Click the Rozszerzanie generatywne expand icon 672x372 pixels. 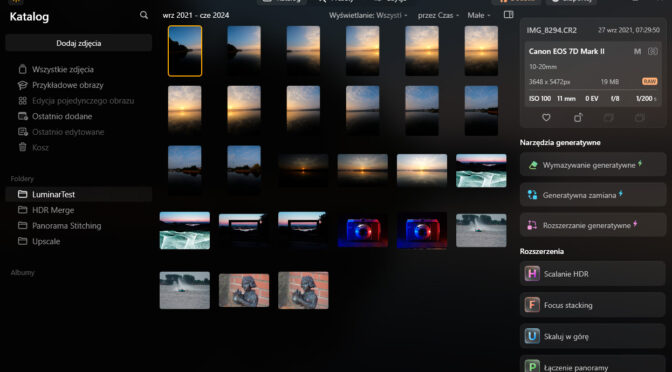click(533, 225)
